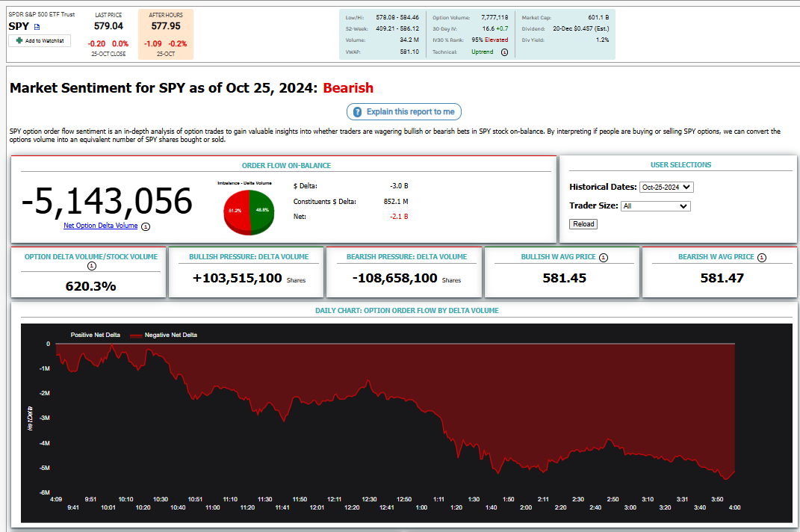This screenshot has height=532, width=800.
Task: Click the Constituents $ Delta value 852.1 M
Action: tap(396, 202)
